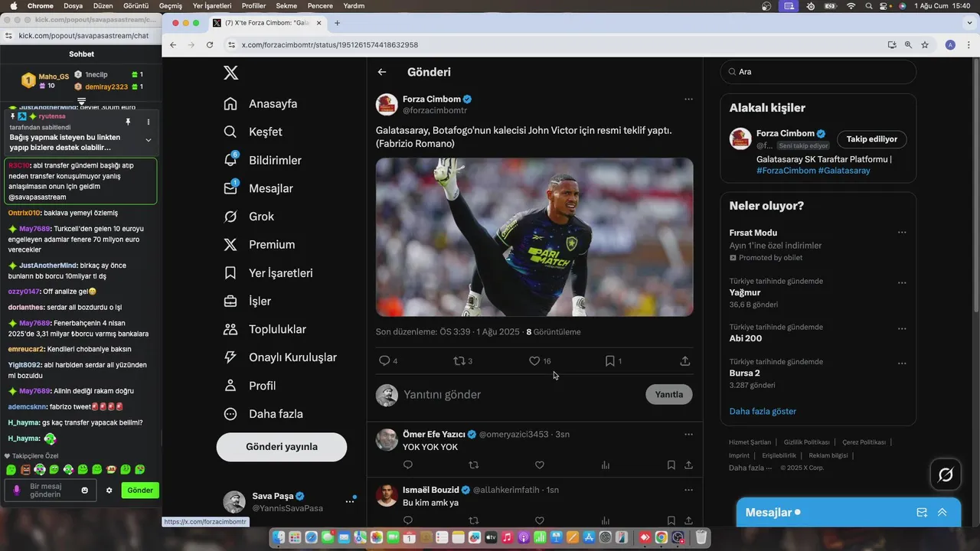Open options on pinned chat message
This screenshot has height=551, width=980.
[x=149, y=122]
